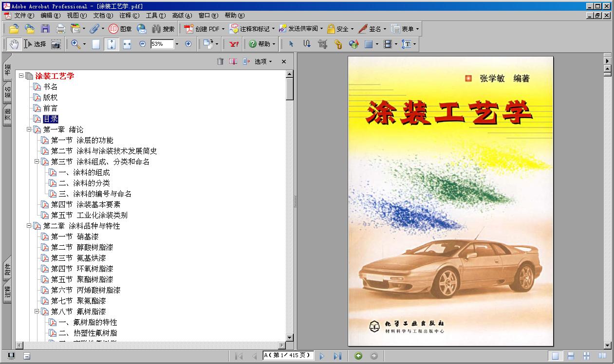Collapse 第八节 氟树脂漆 node
Image resolution: width=614 pixels, height=364 pixels.
point(37,311)
